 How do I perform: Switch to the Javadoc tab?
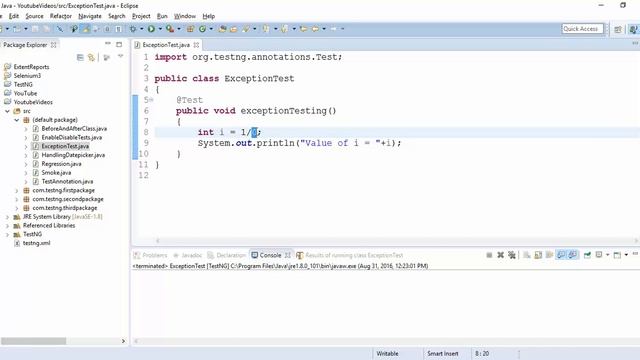click(x=187, y=255)
